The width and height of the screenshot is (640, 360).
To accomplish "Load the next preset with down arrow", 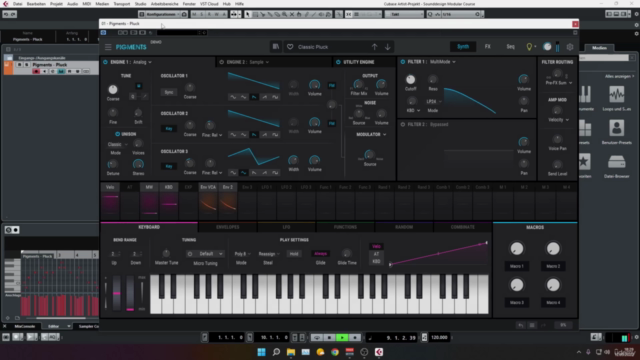I will tap(387, 47).
